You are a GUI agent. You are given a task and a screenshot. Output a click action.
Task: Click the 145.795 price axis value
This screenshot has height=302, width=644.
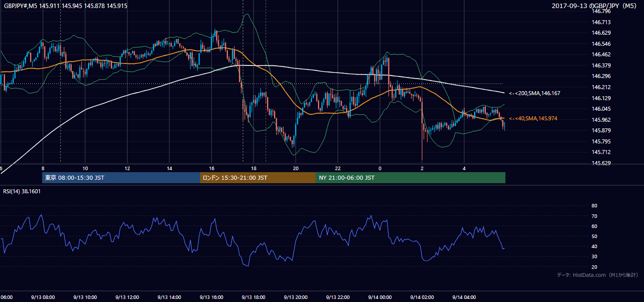602,141
